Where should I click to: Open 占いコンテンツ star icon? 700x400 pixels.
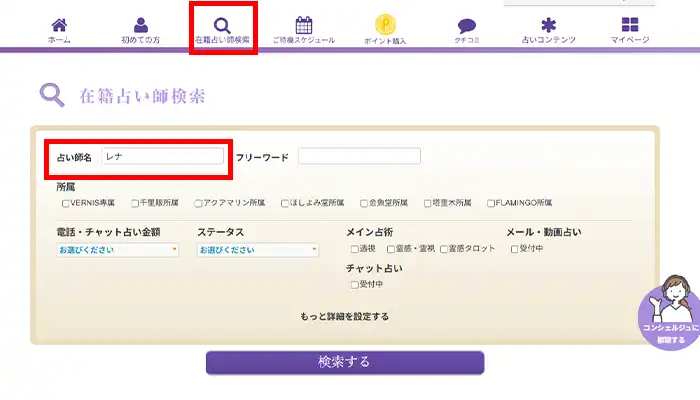(548, 25)
